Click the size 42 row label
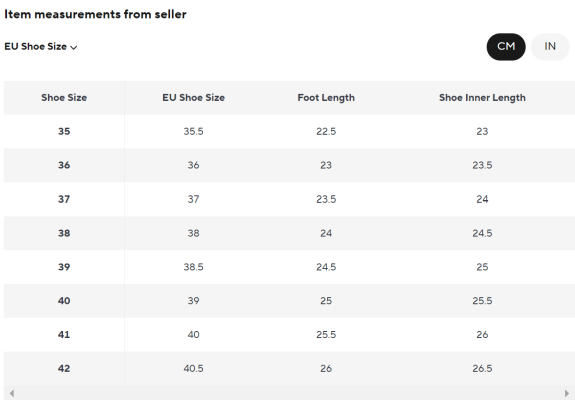The image size is (575, 400). 64,368
